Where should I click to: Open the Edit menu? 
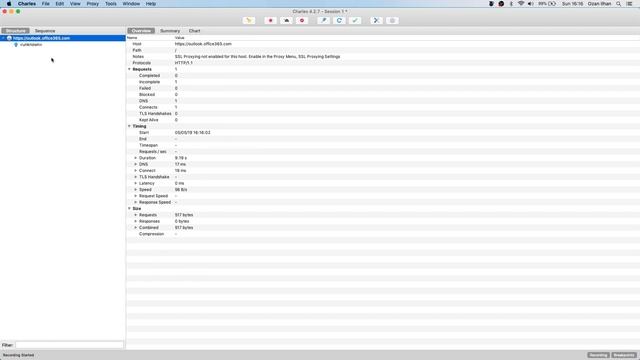tap(60, 4)
